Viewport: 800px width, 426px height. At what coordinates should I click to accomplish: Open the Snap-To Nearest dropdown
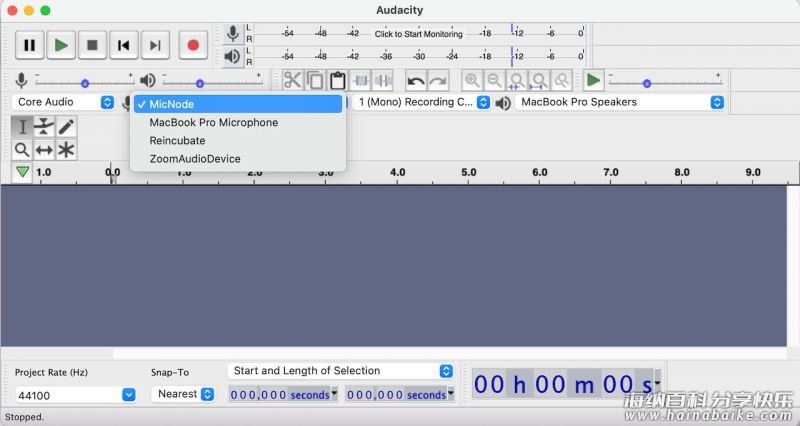tap(183, 394)
